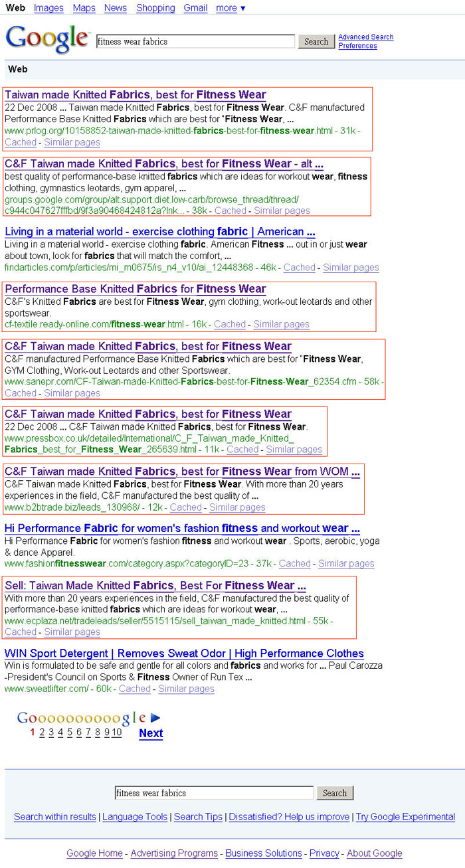This screenshot has width=465, height=868.
Task: Open the 'C&F Taiwan made Knitted Fabrics... from WOM ...' result
Action: click(182, 472)
